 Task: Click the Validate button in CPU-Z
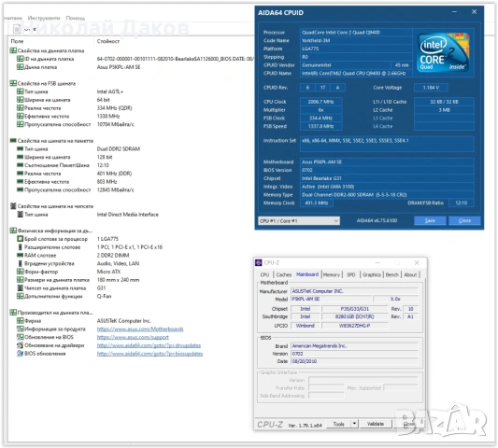coord(376,424)
